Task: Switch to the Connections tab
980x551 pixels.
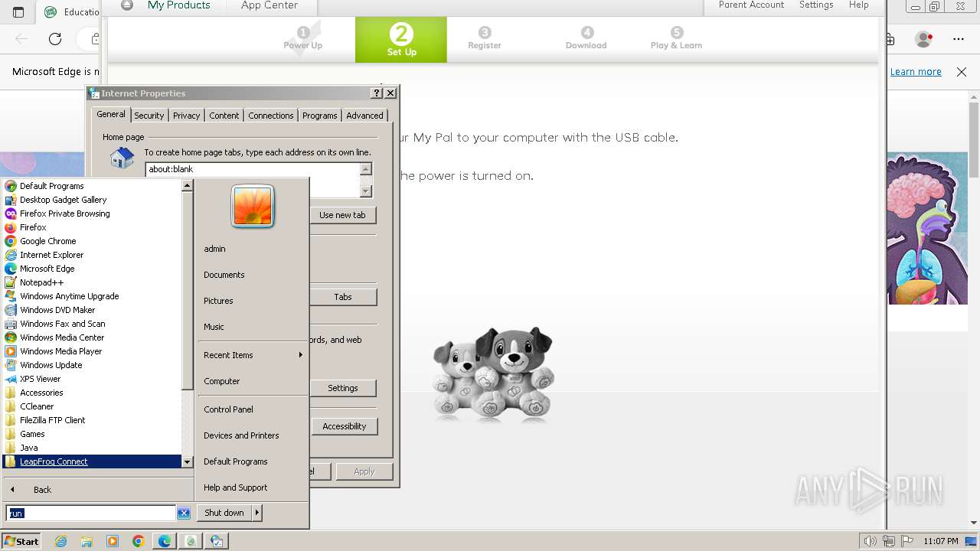Action: (x=271, y=116)
